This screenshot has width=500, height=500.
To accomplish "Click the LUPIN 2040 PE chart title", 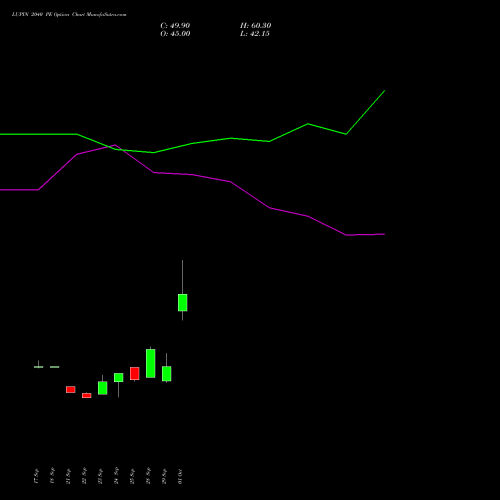I will click(x=69, y=14).
